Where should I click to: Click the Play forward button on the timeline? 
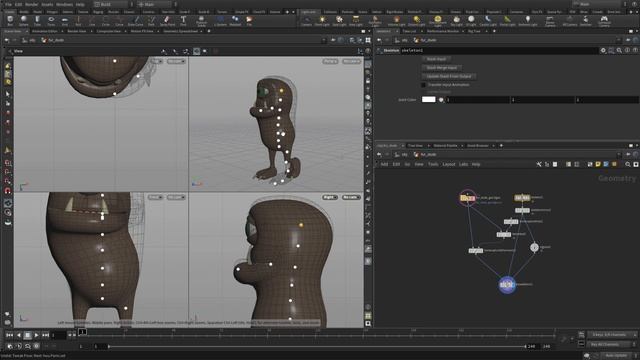tap(36, 335)
